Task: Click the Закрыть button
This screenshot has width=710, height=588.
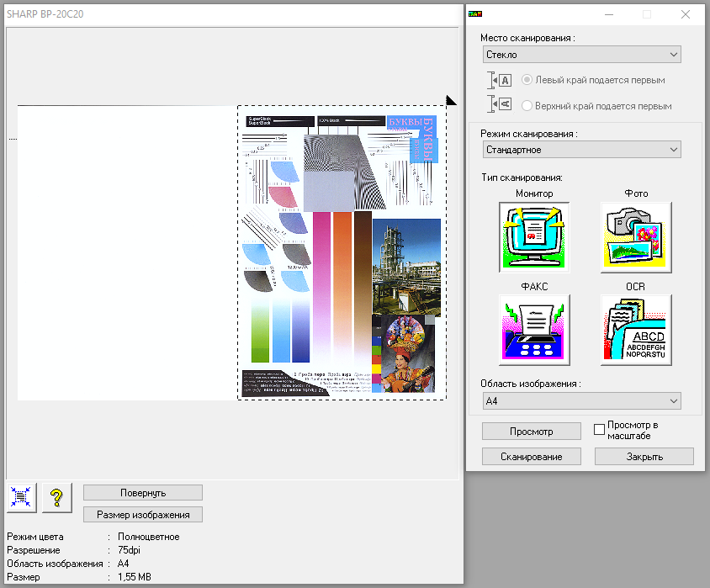Action: click(644, 457)
